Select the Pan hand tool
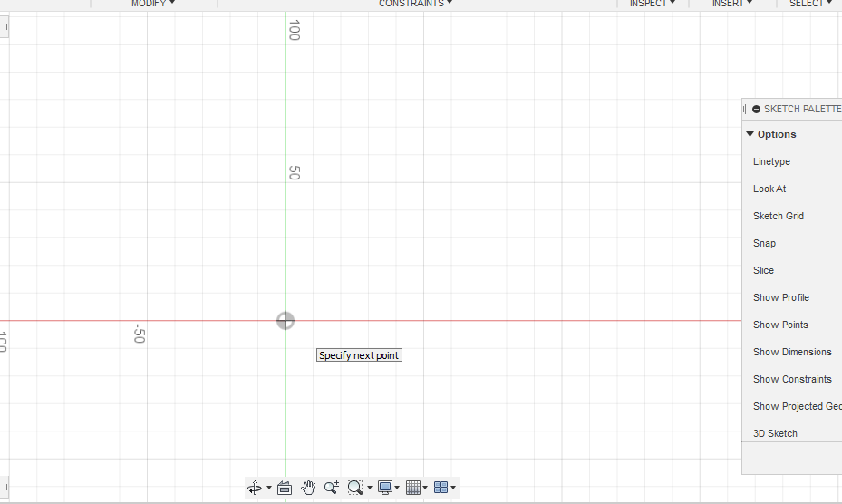Screen dimensions: 842x504 [307, 488]
